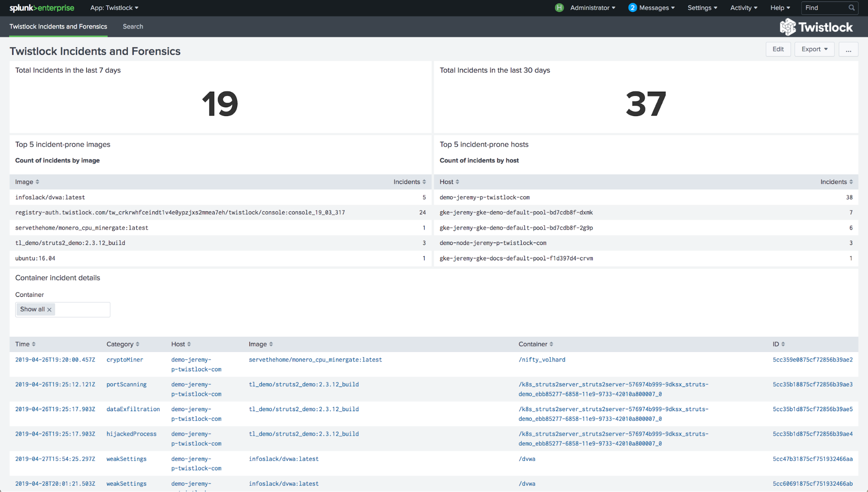Open the infoslack/dvwa:latest incident link
Image resolution: width=868 pixels, height=492 pixels.
click(284, 459)
